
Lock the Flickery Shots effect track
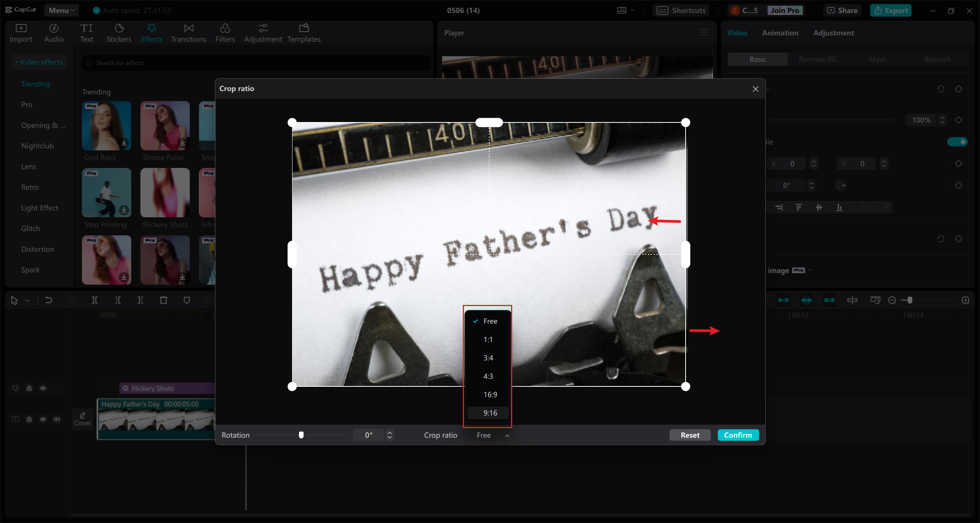[x=29, y=388]
